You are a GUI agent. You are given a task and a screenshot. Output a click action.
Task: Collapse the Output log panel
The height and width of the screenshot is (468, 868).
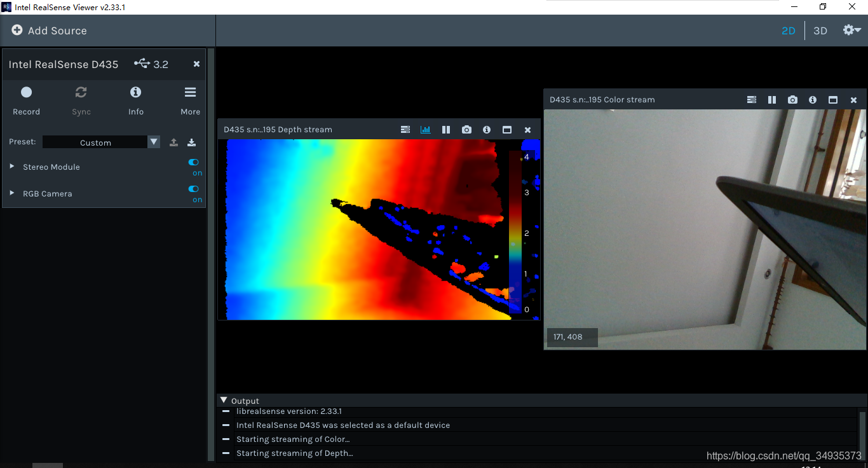pyautogui.click(x=224, y=401)
